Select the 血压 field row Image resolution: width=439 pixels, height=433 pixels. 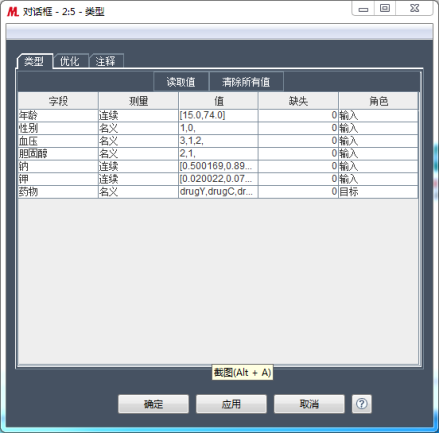(218, 141)
